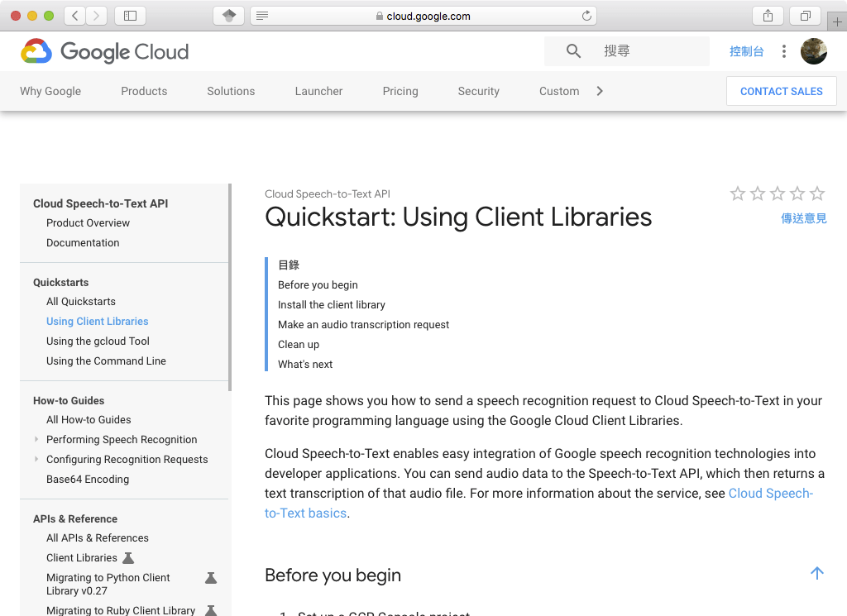Image resolution: width=847 pixels, height=616 pixels.
Task: Go back with Safari back arrow
Action: 75,16
